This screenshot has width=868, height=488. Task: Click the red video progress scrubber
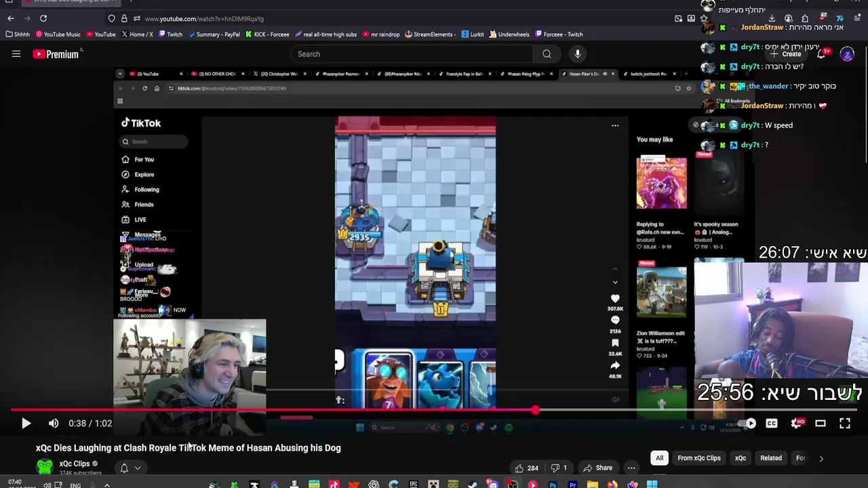pyautogui.click(x=536, y=410)
